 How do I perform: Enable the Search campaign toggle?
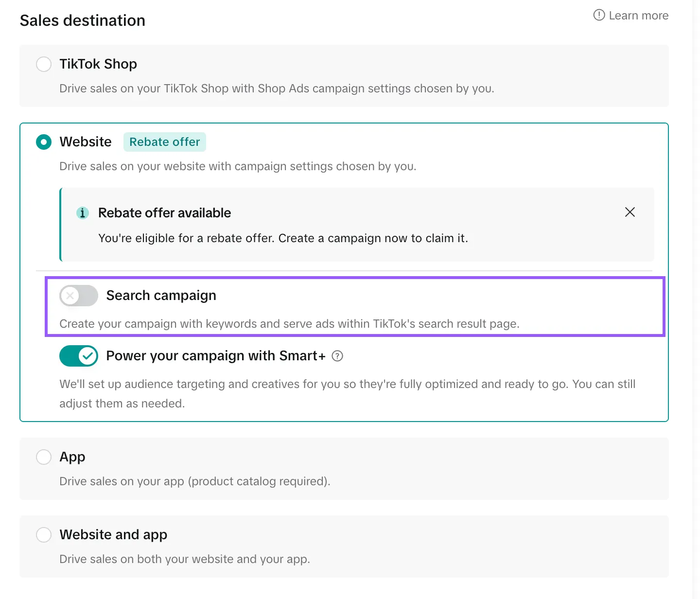coord(79,296)
